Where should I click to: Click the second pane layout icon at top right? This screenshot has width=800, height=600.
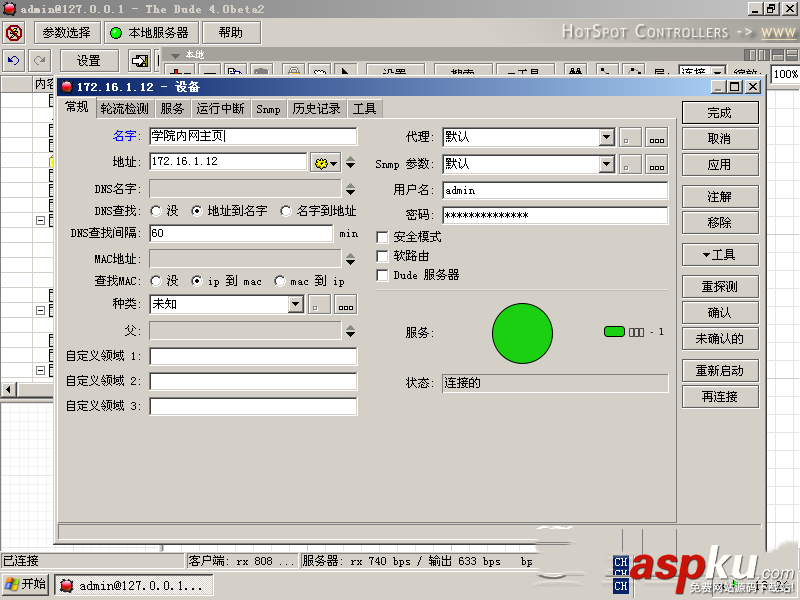click(764, 55)
